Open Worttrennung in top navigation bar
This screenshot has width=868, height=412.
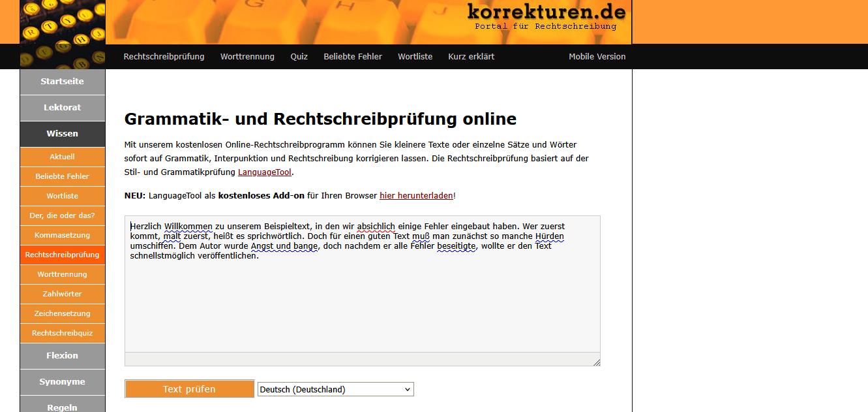click(247, 57)
